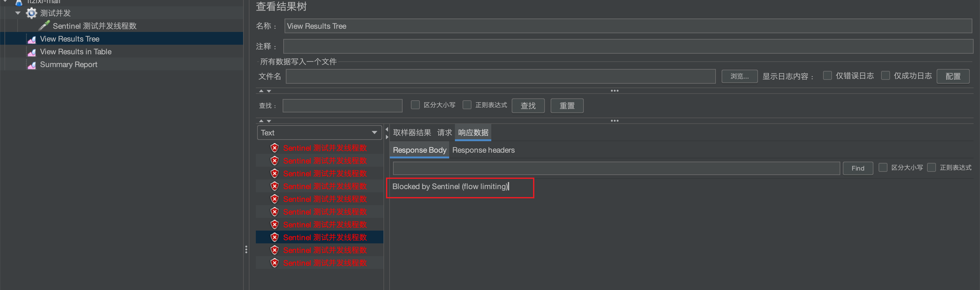The image size is (980, 290).
Task: Click the 注释 comment field
Action: coord(628,46)
